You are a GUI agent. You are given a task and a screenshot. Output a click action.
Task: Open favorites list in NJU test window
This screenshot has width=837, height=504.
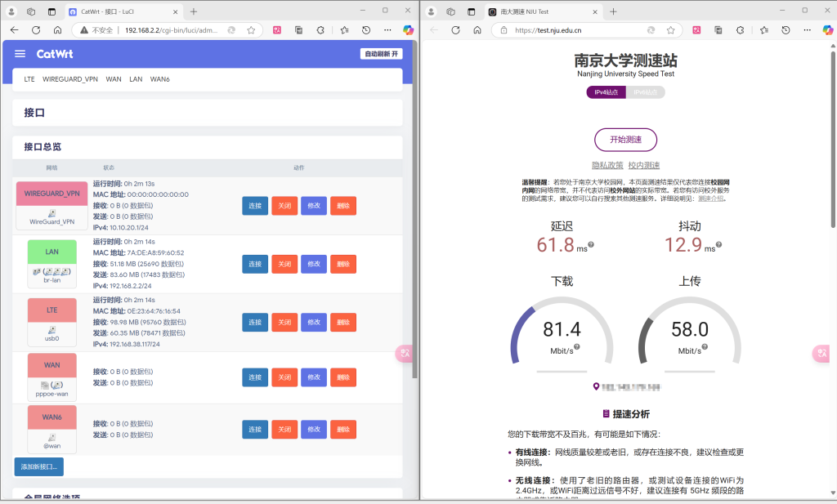point(764,30)
